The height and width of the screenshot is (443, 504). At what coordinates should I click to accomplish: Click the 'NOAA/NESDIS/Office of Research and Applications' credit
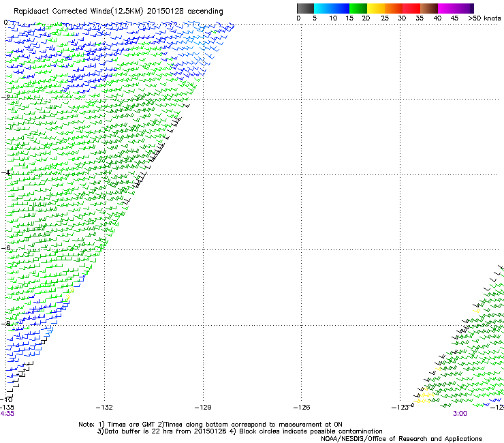(x=401, y=439)
